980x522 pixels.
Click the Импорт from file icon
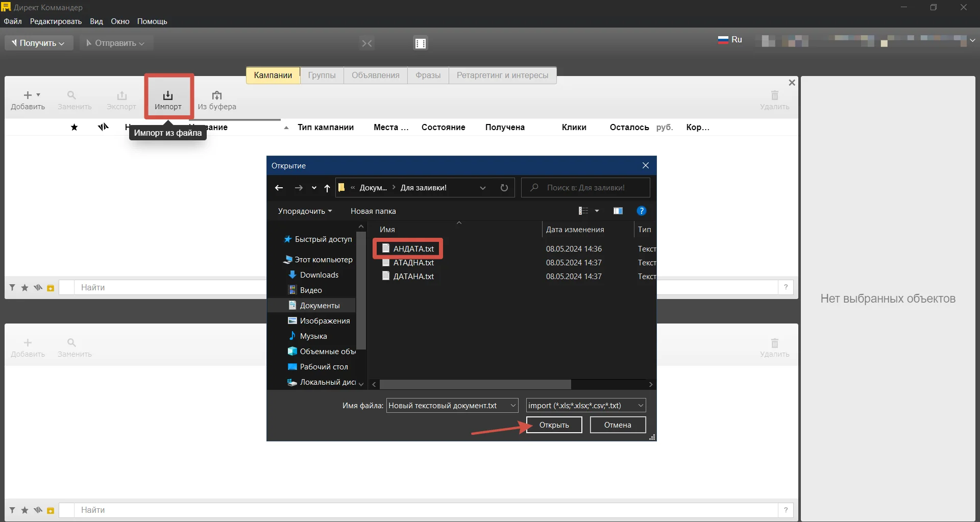point(168,95)
